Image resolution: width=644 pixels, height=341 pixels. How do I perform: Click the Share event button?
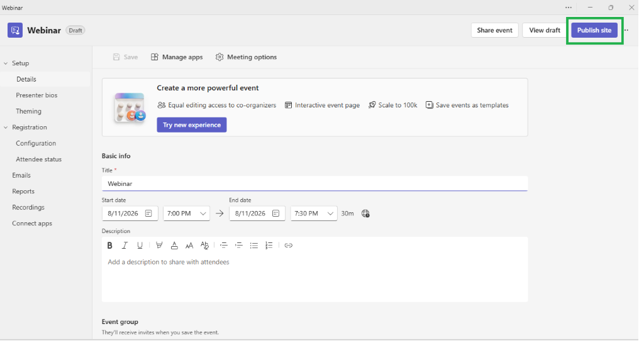[x=494, y=30]
